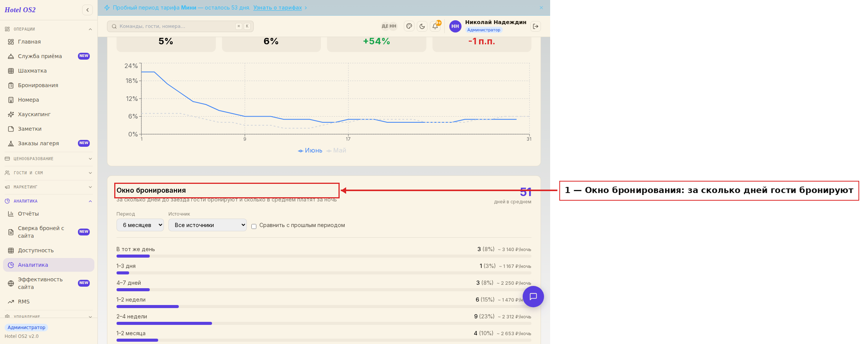Image resolution: width=868 pixels, height=344 pixels.
Task: Toggle Июнь series in chart legend
Action: click(x=310, y=151)
